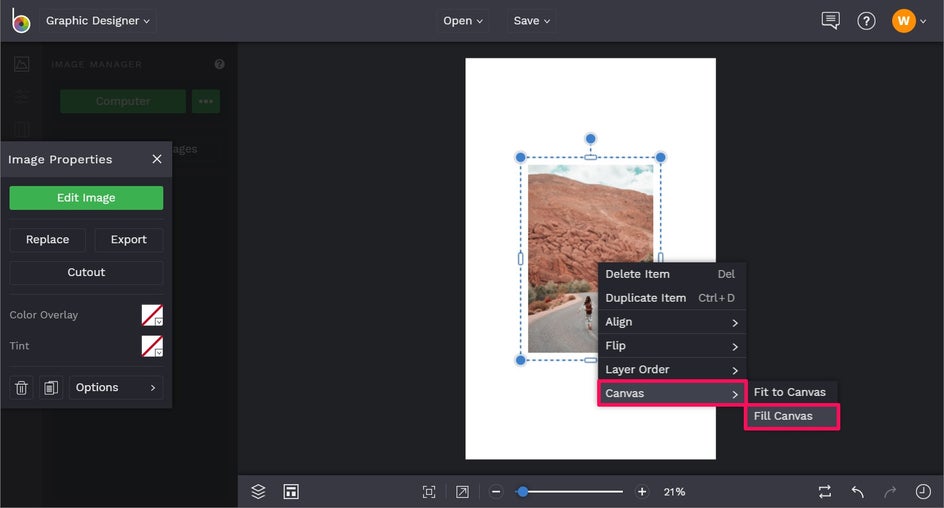Screen dimensions: 944x508
Task: Close the Image Properties panel
Action: [157, 159]
